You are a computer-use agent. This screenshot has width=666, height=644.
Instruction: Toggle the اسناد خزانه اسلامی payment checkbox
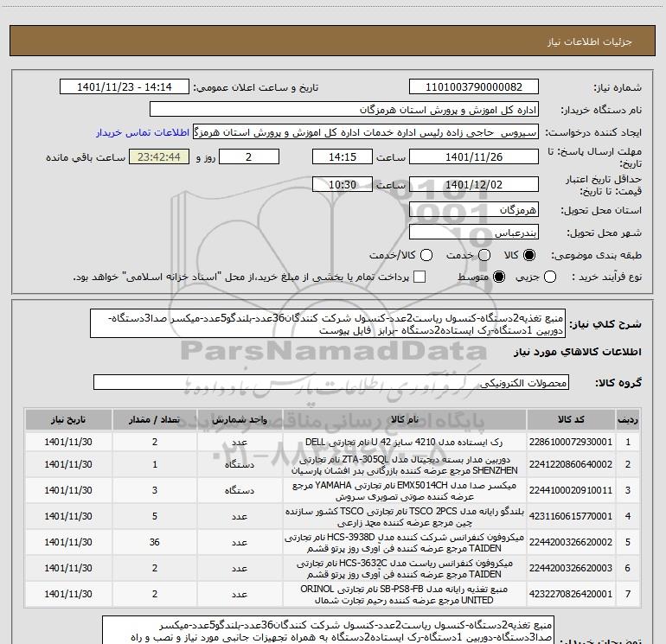click(419, 277)
